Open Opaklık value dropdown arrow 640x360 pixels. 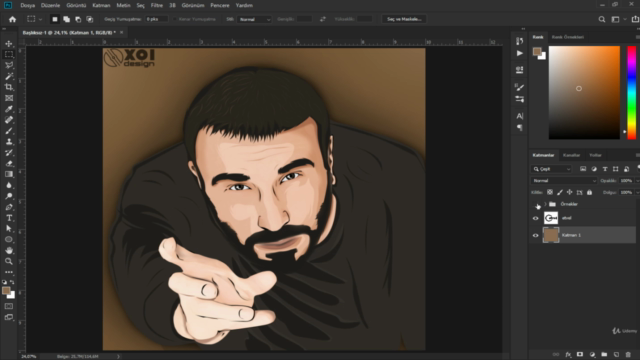click(x=637, y=180)
